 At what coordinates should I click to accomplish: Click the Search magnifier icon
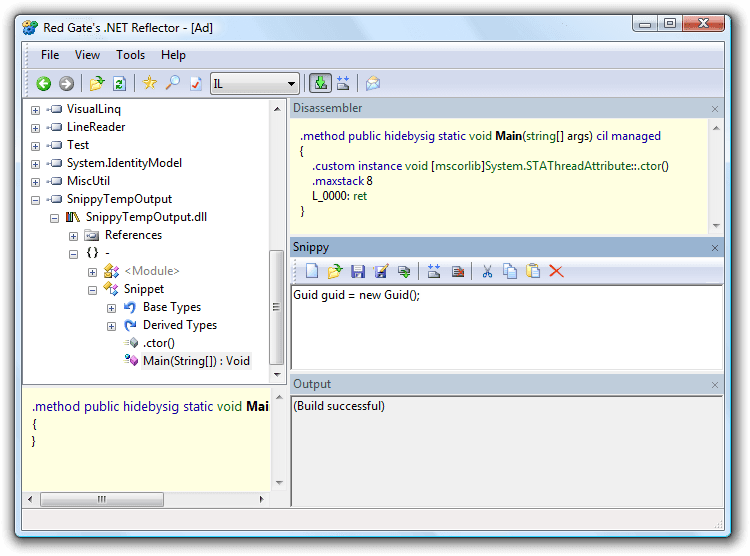click(x=172, y=84)
